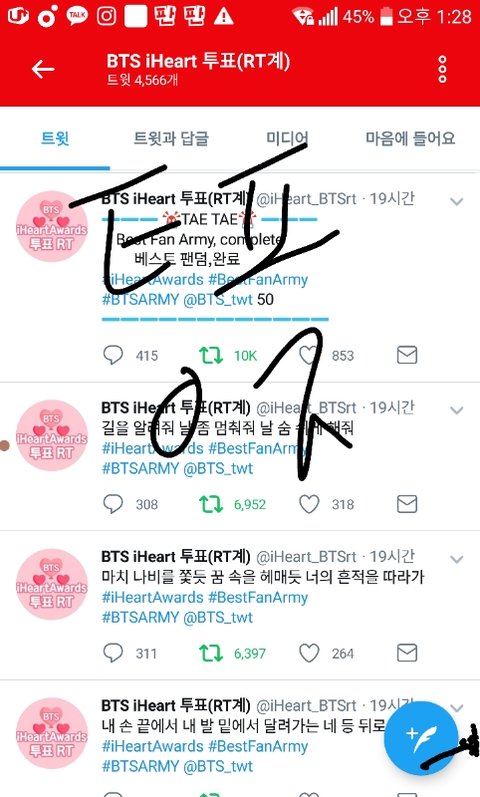Share the TAE TAE tweet via message
Image resolution: width=480 pixels, height=797 pixels.
[x=407, y=355]
